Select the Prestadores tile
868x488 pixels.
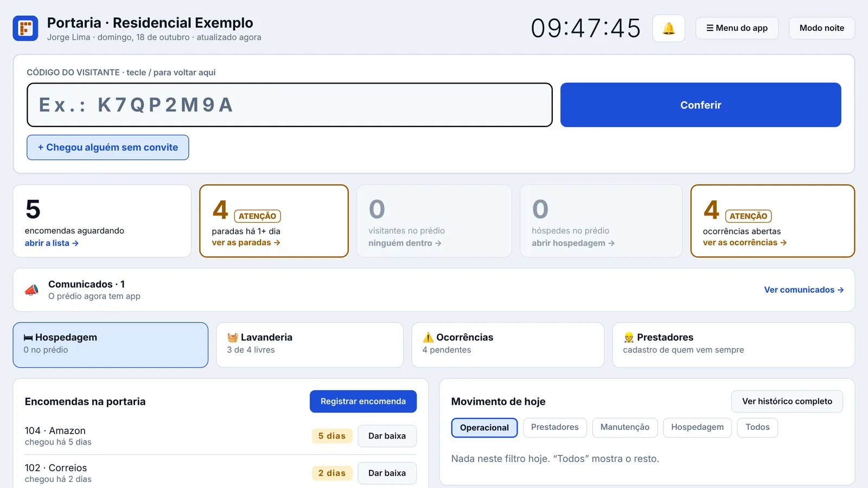733,345
